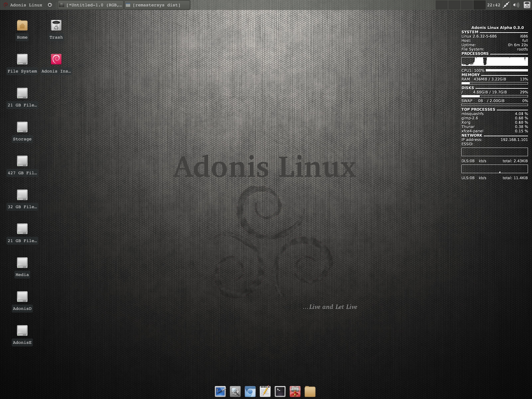Select the AdonisE drive on desktop

tap(22, 331)
